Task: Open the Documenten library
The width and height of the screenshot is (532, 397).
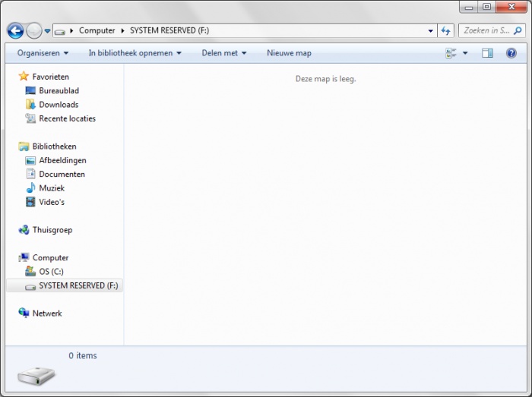Action: click(62, 174)
